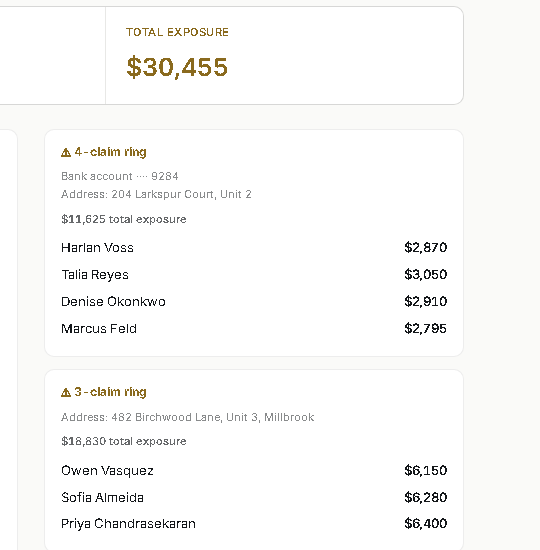Select Harlan Voss claim row
This screenshot has width=540, height=550.
click(254, 248)
